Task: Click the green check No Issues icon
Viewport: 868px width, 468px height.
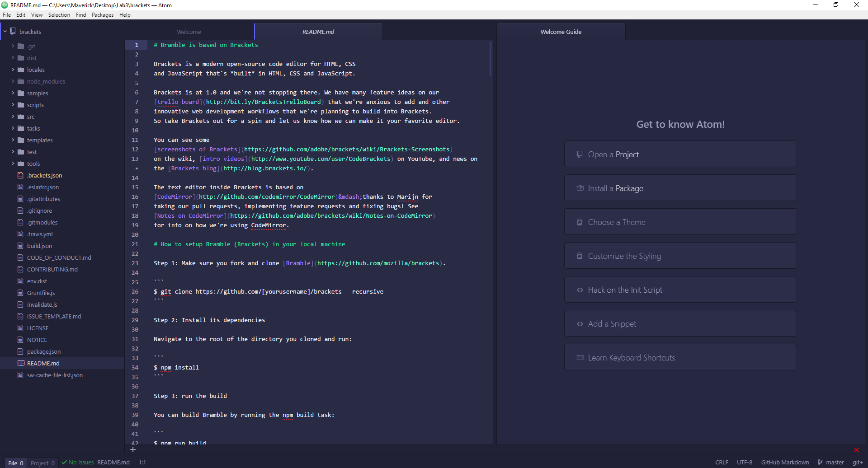Action: click(x=64, y=462)
